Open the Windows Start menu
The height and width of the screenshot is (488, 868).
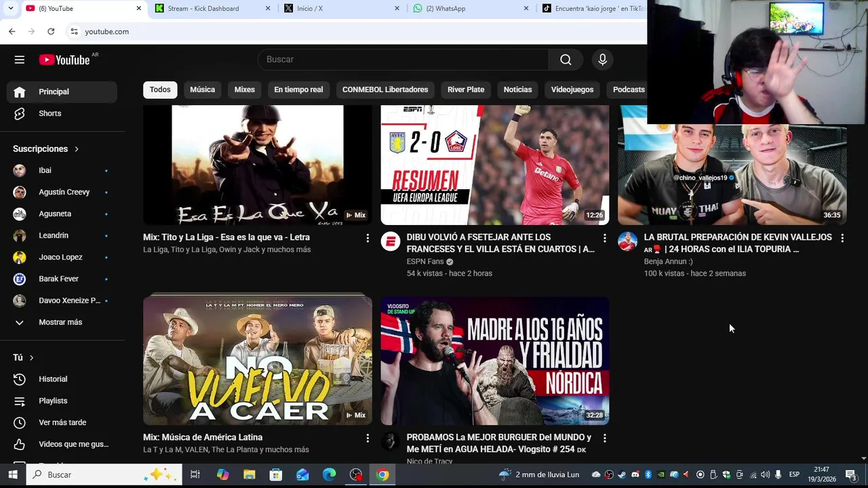pyautogui.click(x=12, y=474)
